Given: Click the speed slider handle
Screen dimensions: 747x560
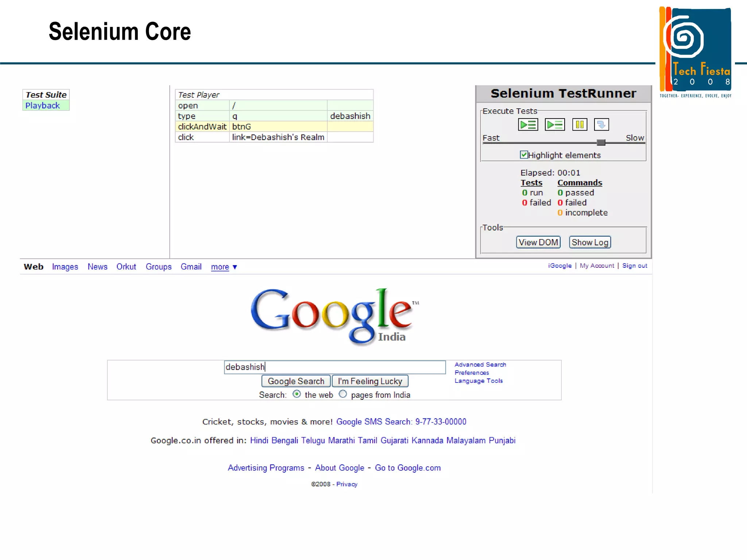Looking at the screenshot, I should [x=601, y=143].
